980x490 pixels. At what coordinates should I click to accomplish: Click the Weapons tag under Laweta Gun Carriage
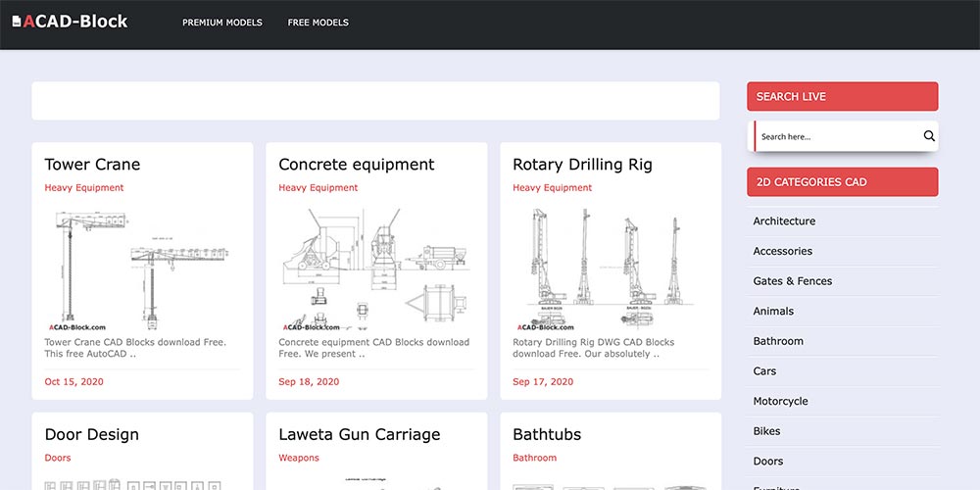(x=299, y=458)
